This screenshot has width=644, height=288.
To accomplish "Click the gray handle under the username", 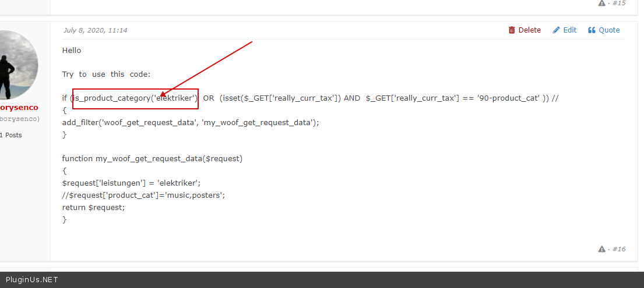I will pyautogui.click(x=19, y=119).
